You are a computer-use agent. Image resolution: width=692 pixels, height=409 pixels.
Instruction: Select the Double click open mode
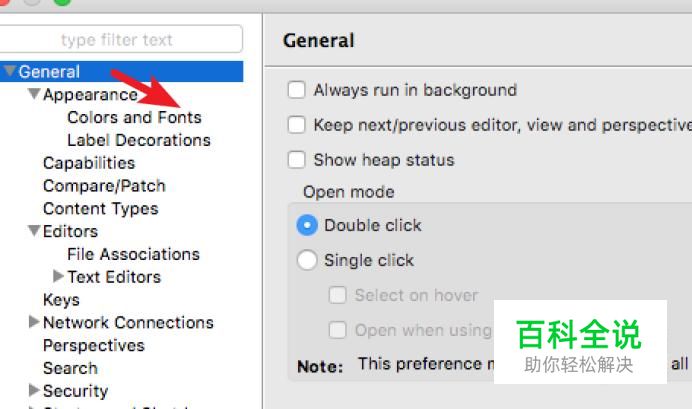pos(308,225)
